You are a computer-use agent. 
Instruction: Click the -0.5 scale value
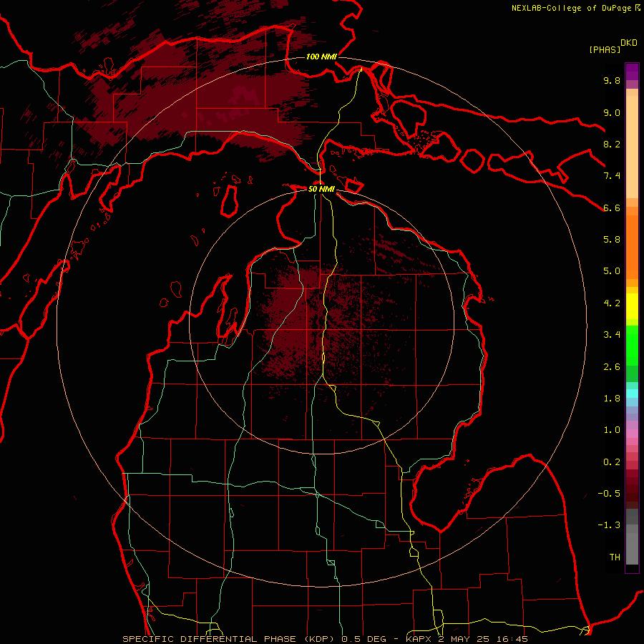(x=609, y=494)
